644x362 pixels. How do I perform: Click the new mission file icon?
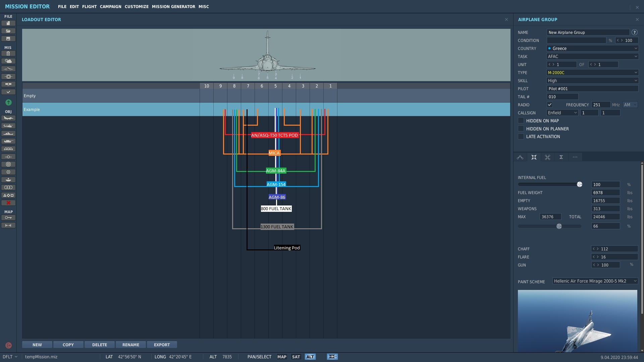[x=8, y=23]
